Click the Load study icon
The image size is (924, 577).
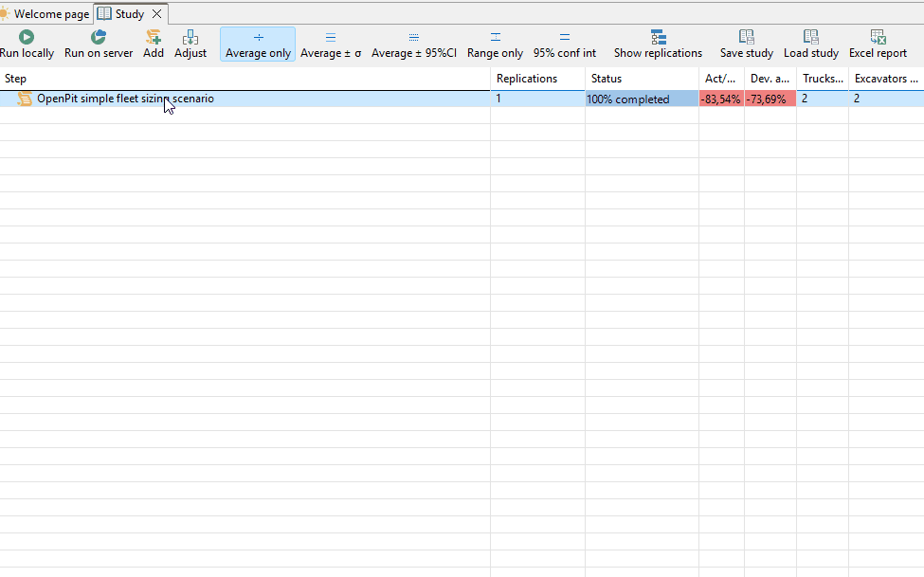[811, 37]
